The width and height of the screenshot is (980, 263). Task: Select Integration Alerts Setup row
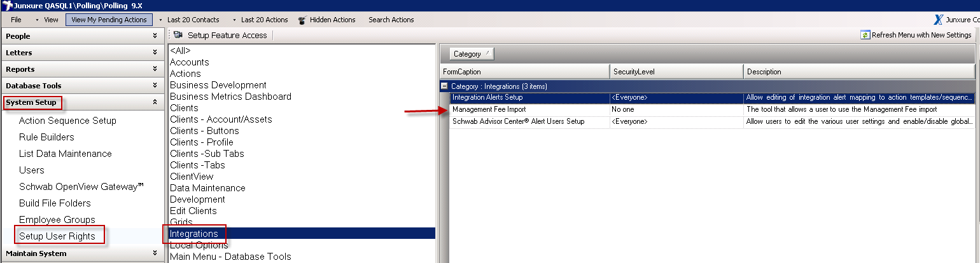point(711,98)
